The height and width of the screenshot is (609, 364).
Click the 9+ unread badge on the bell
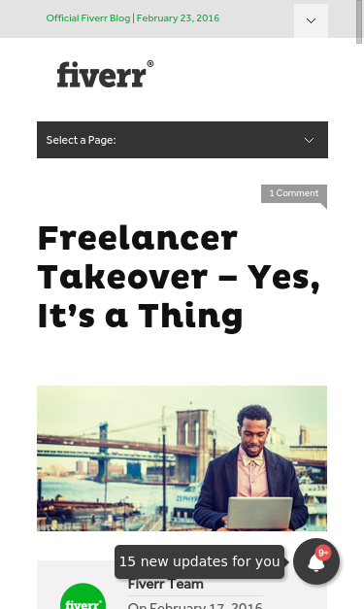pos(323,553)
